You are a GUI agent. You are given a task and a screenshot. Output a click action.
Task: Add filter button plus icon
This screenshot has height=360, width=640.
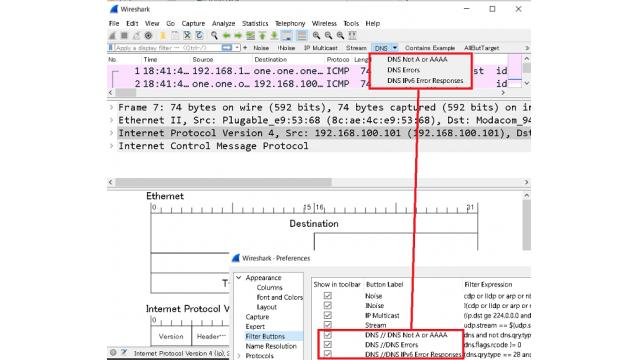coord(245,48)
